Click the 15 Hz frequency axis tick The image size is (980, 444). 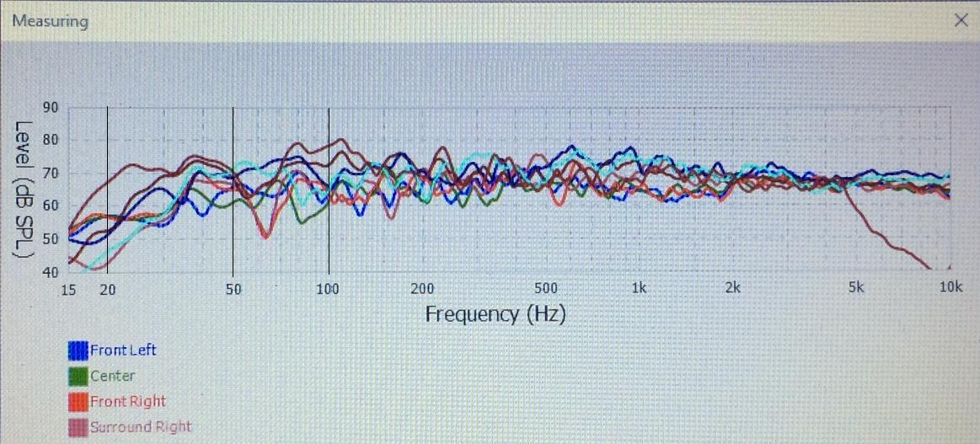coord(68,288)
